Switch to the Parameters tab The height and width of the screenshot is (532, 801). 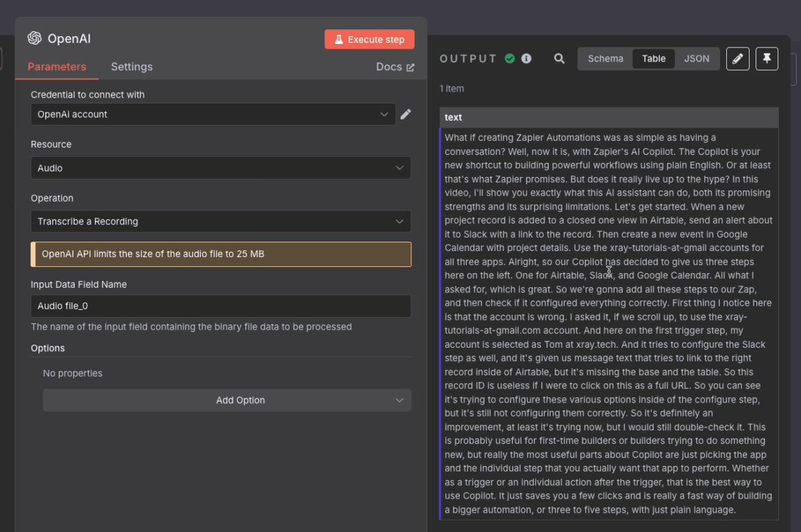coord(57,67)
